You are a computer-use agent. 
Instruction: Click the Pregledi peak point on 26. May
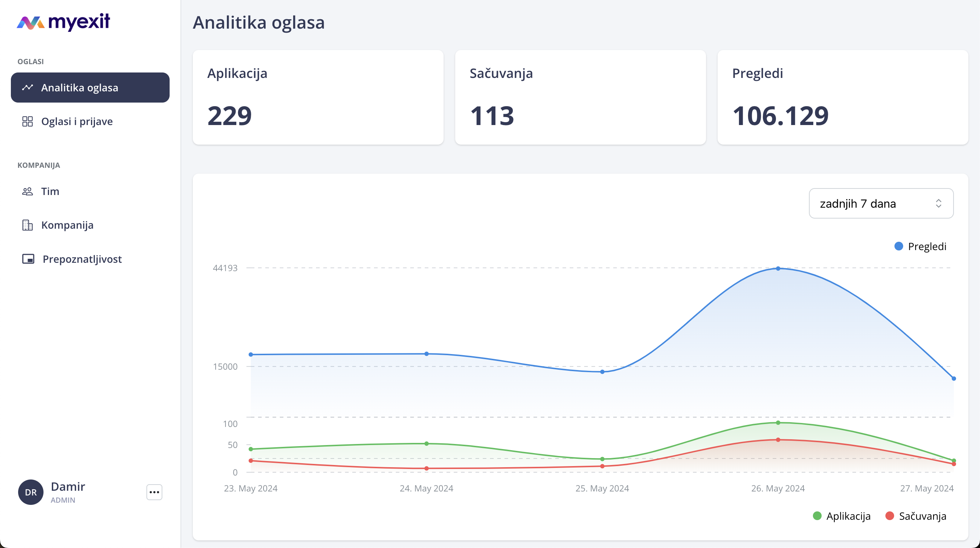(x=778, y=269)
